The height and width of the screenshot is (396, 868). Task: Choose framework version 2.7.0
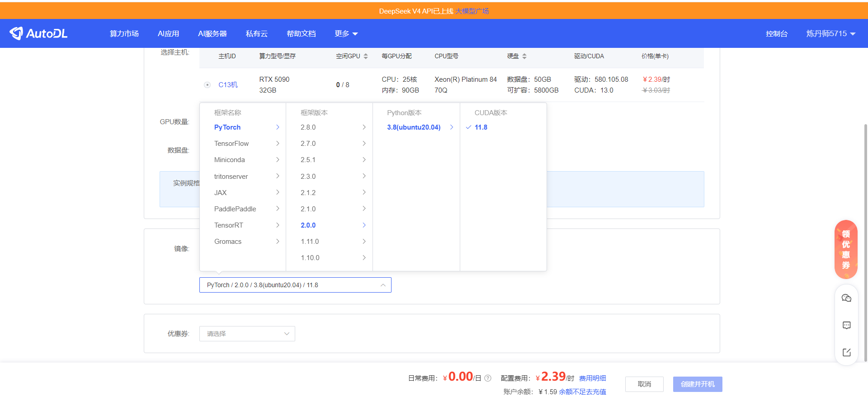click(x=329, y=144)
